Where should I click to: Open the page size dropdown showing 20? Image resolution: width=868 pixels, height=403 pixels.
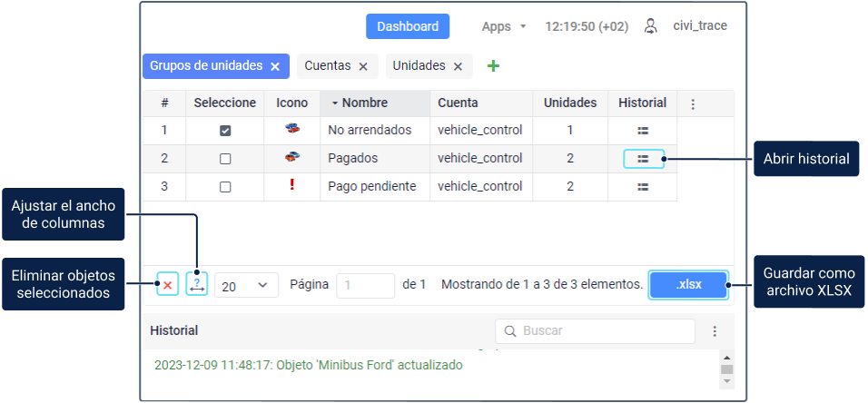point(245,286)
